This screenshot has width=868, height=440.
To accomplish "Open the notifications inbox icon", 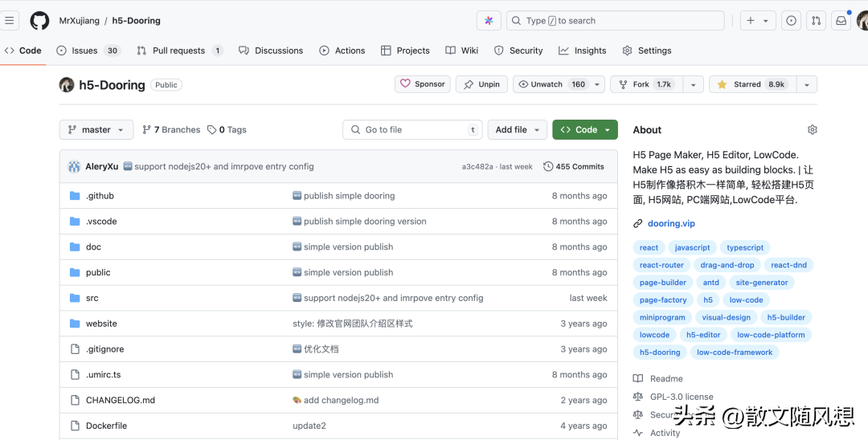I will point(841,20).
